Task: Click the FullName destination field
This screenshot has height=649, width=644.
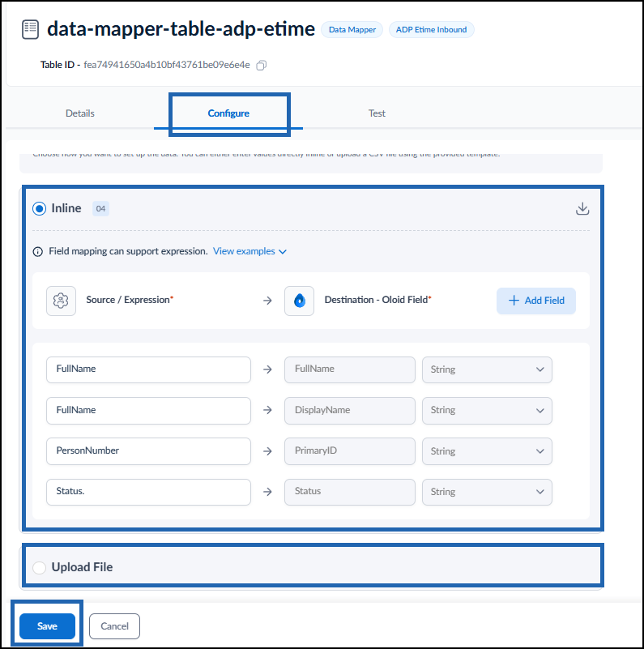Action: click(350, 369)
